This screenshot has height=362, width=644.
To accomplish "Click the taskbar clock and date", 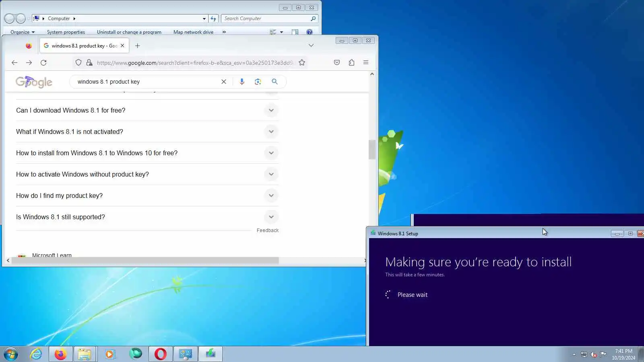I will point(623,354).
